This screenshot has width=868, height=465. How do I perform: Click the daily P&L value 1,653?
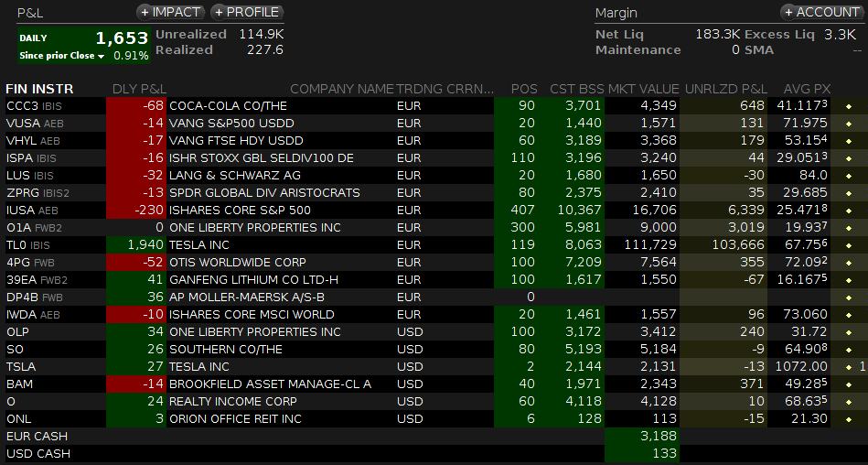pos(121,38)
